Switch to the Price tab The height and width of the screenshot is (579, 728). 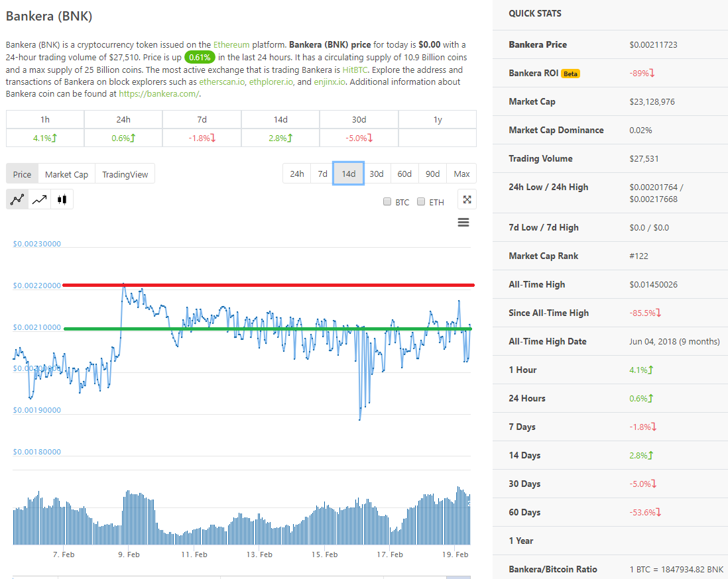[23, 174]
